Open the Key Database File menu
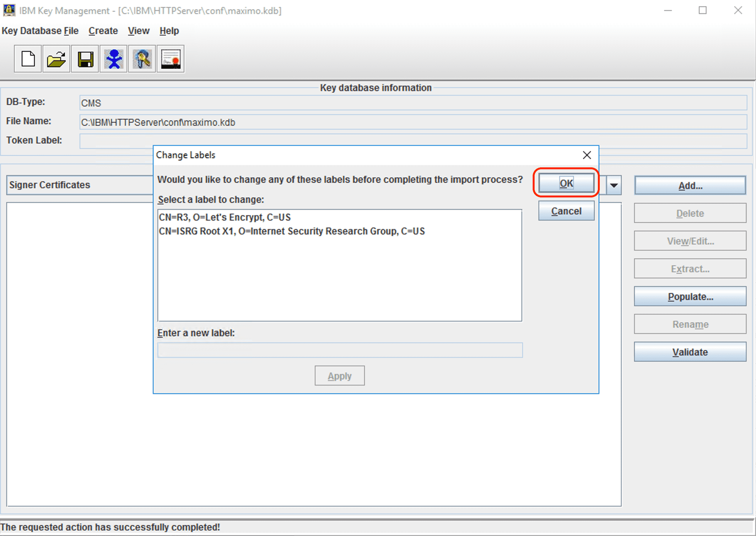Image resolution: width=756 pixels, height=536 pixels. (x=40, y=31)
